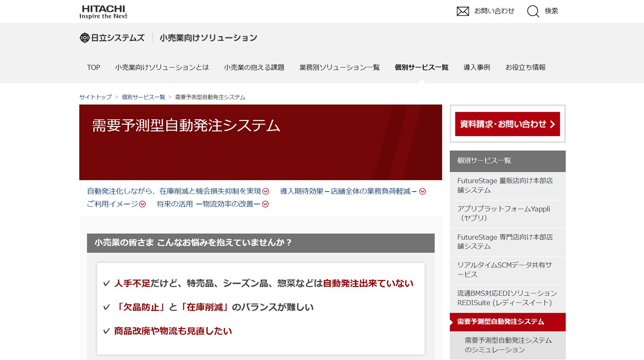Jump to ご利用イメージ section

coord(112,204)
